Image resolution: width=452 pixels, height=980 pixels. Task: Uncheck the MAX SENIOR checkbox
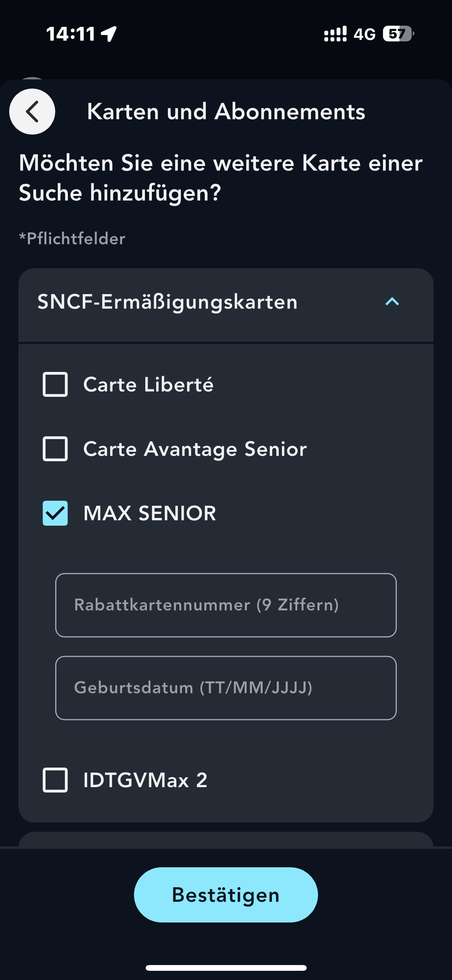(x=55, y=513)
